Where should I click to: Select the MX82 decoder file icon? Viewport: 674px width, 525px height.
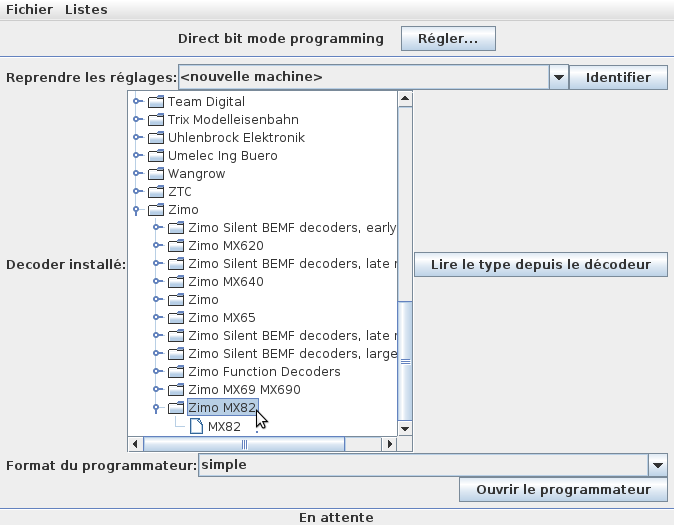pos(196,427)
